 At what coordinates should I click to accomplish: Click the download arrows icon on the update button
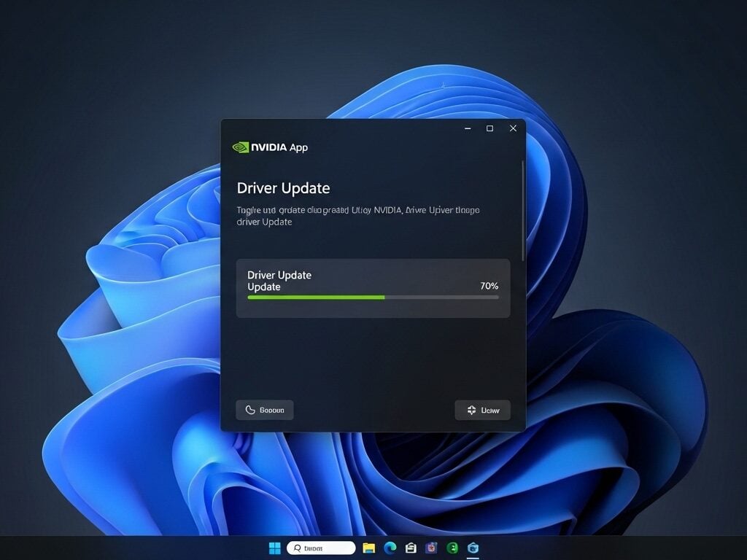click(471, 410)
